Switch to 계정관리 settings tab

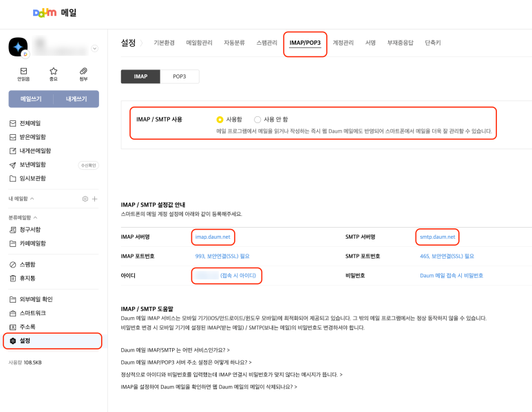[x=343, y=43]
